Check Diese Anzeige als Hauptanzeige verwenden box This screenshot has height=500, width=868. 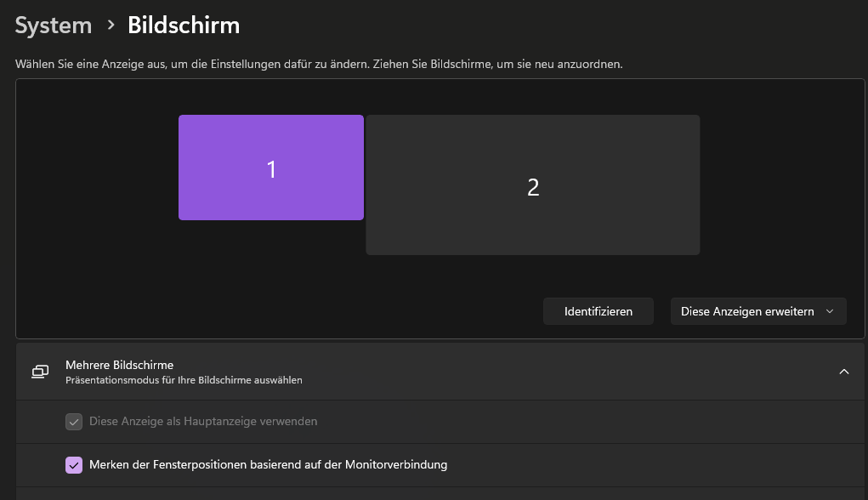pyautogui.click(x=74, y=422)
